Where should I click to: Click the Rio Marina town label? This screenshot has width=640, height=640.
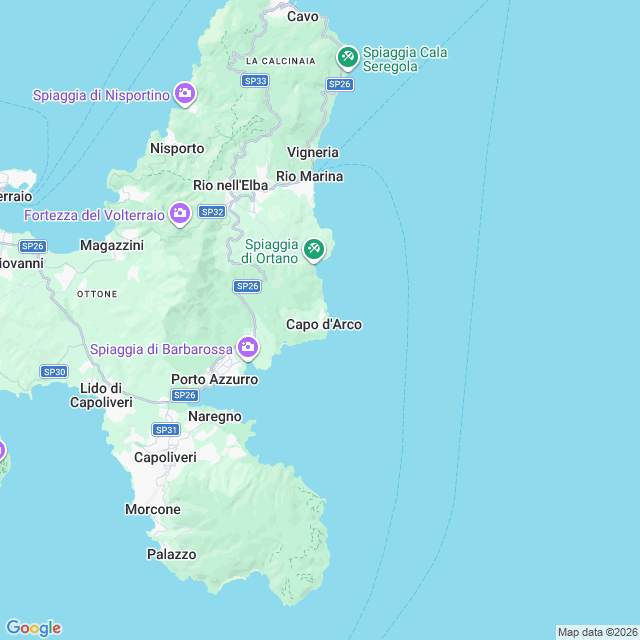(x=310, y=176)
